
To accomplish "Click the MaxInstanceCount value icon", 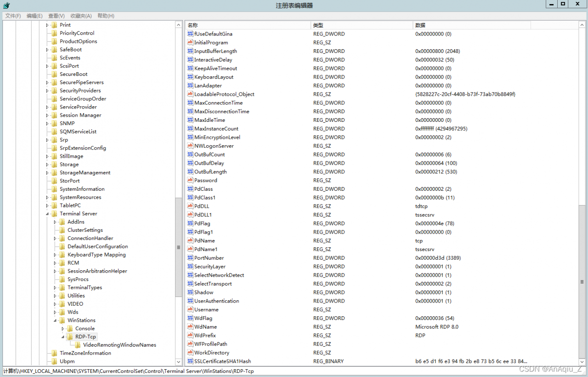I will [x=190, y=129].
